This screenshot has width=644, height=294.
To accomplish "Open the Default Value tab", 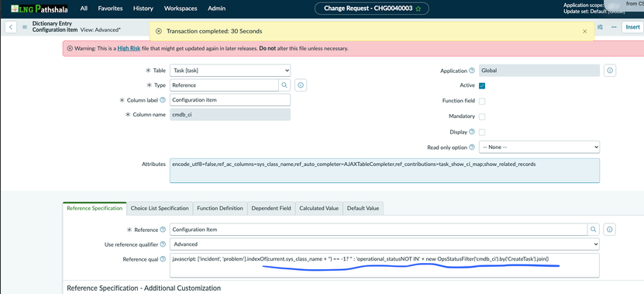I will click(x=363, y=208).
